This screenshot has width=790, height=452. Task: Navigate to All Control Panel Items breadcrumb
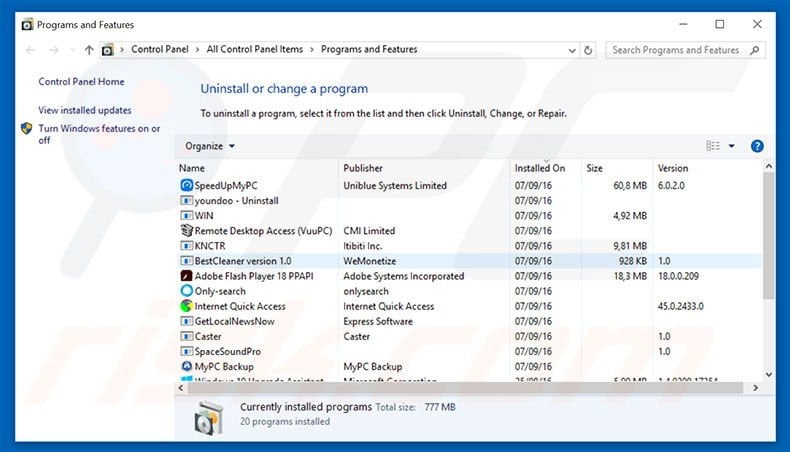coord(254,49)
